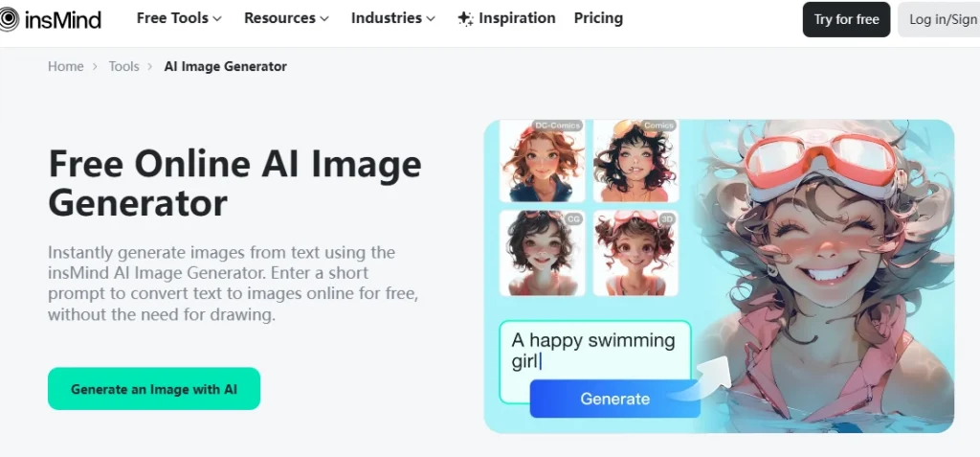Open the Tools breadcrumb link
Image resolution: width=980 pixels, height=457 pixels.
(123, 66)
